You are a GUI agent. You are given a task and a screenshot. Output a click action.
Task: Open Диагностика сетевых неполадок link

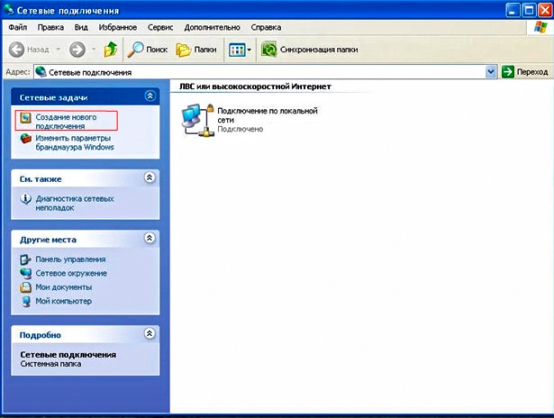coord(75,203)
